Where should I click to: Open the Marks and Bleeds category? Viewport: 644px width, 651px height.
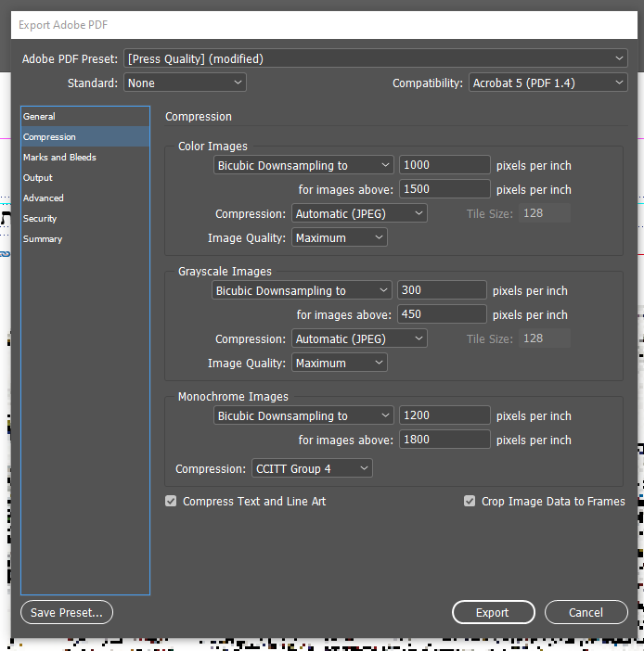click(x=85, y=158)
